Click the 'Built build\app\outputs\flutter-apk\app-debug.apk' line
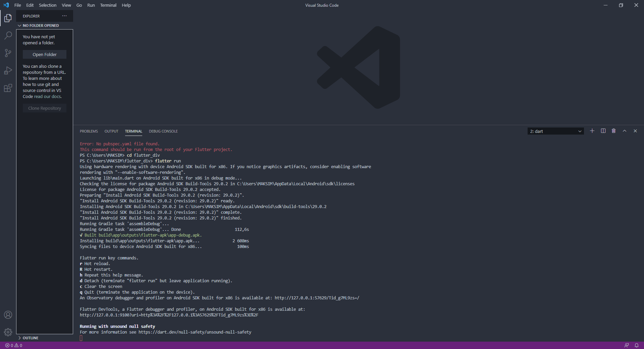Screen dimensions: 644x349 141,235
